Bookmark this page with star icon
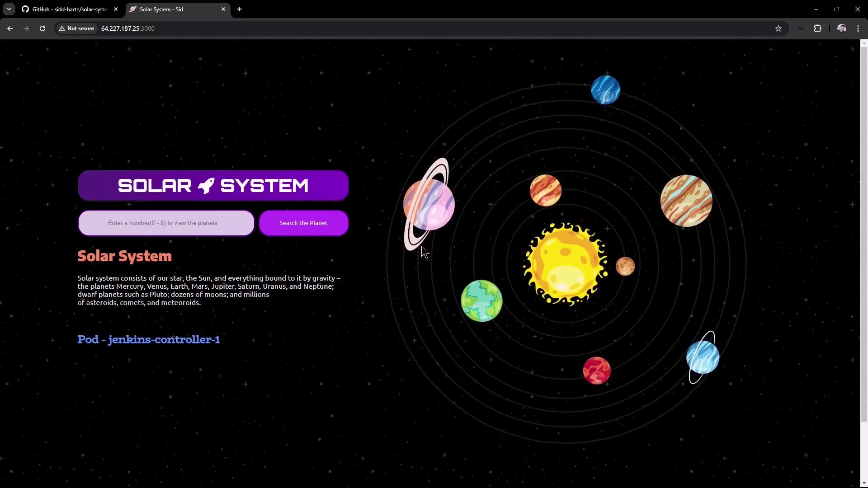The image size is (868, 488). pos(778,28)
